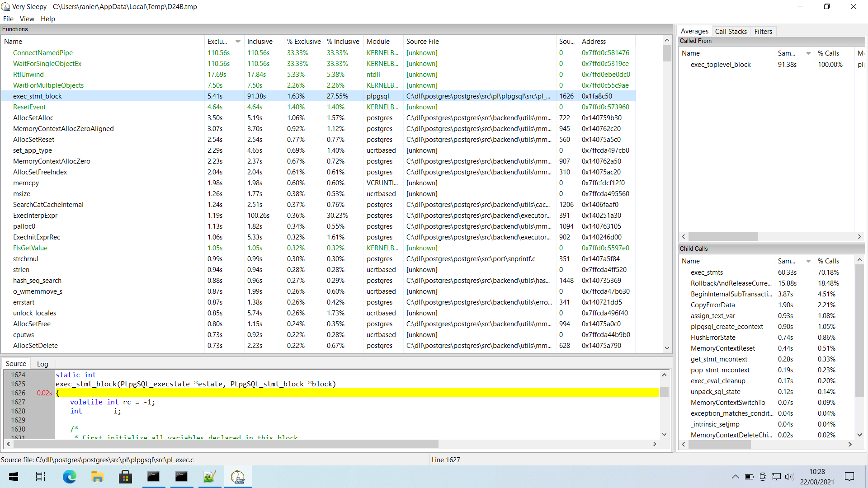Click the Windows Start button
The image size is (868, 488).
(14, 477)
